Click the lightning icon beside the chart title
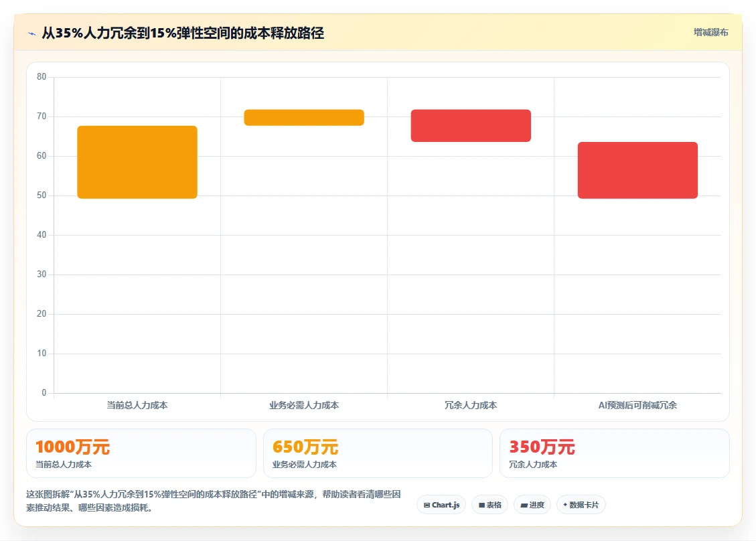 [x=32, y=33]
